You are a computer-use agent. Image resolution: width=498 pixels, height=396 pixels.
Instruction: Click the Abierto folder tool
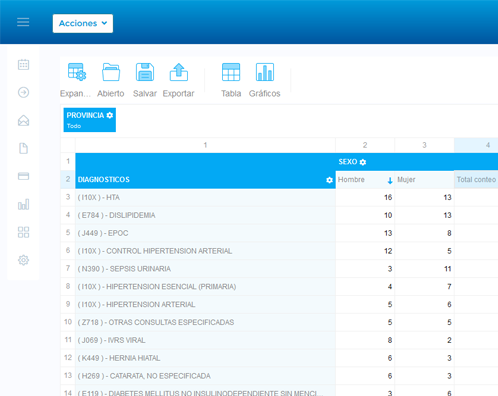(111, 80)
